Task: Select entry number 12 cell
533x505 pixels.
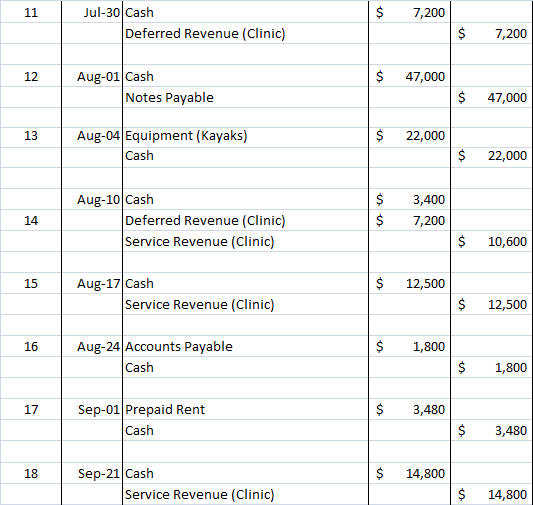Action: 31,76
